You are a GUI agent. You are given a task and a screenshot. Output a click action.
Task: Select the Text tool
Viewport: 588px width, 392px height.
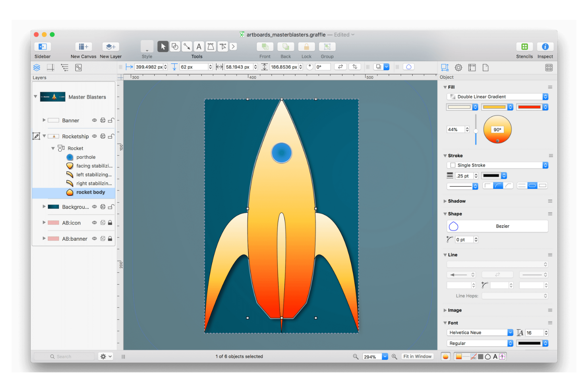(x=199, y=46)
